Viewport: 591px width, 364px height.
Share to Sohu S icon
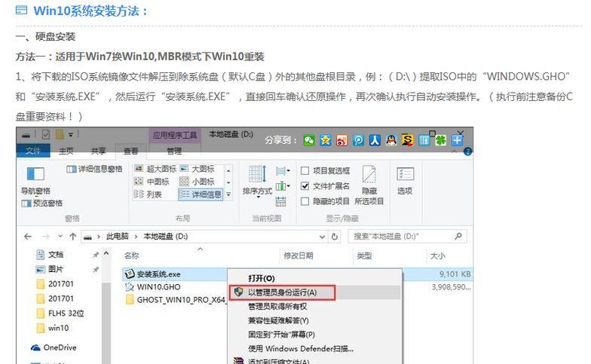(x=407, y=140)
